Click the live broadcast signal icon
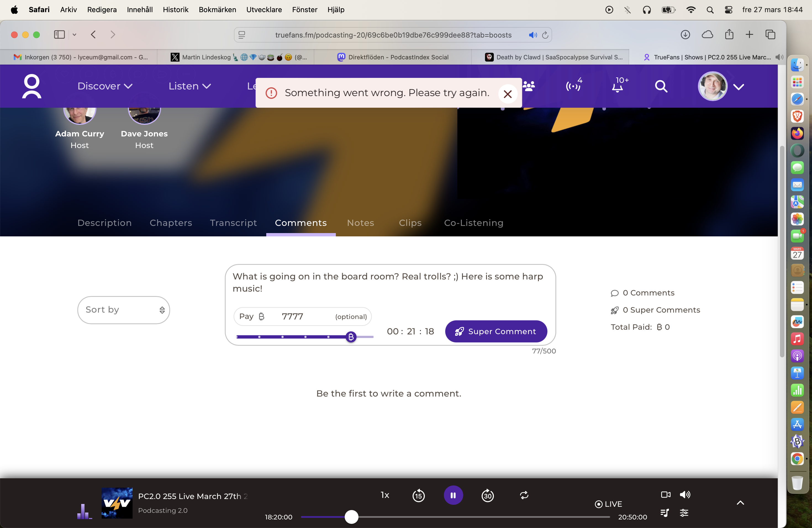Viewport: 812px width, 528px height. click(x=573, y=86)
